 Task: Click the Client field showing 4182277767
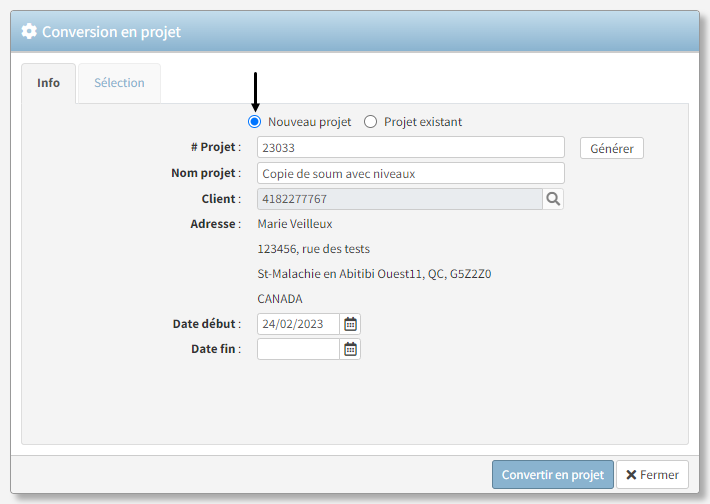coord(400,199)
